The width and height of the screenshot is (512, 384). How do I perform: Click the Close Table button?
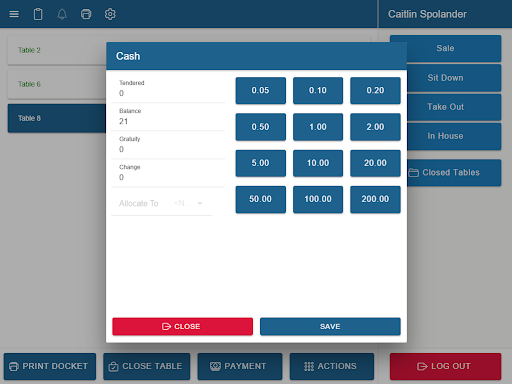(147, 366)
